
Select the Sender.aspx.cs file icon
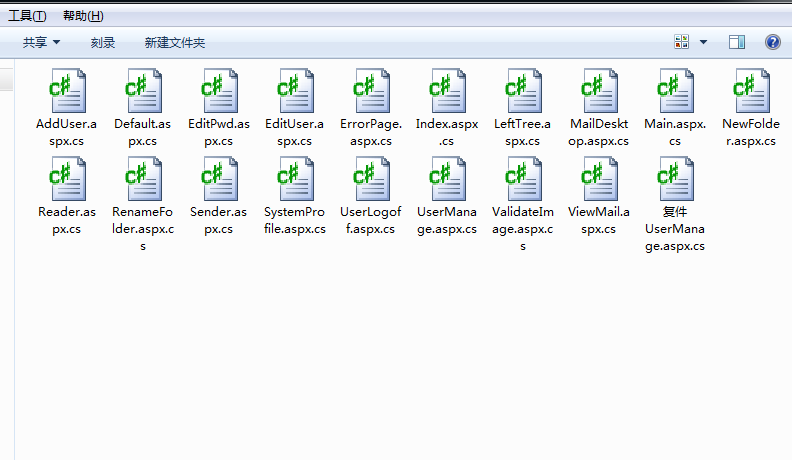coord(219,179)
